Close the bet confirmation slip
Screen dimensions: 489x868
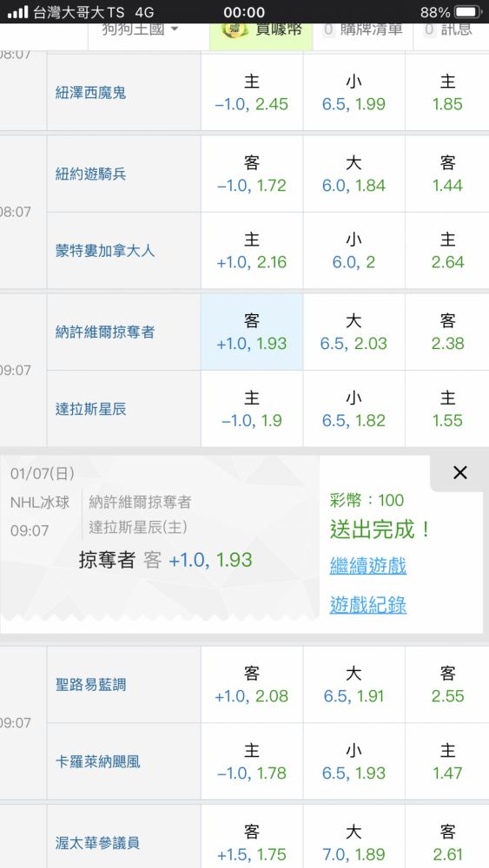pyautogui.click(x=459, y=472)
